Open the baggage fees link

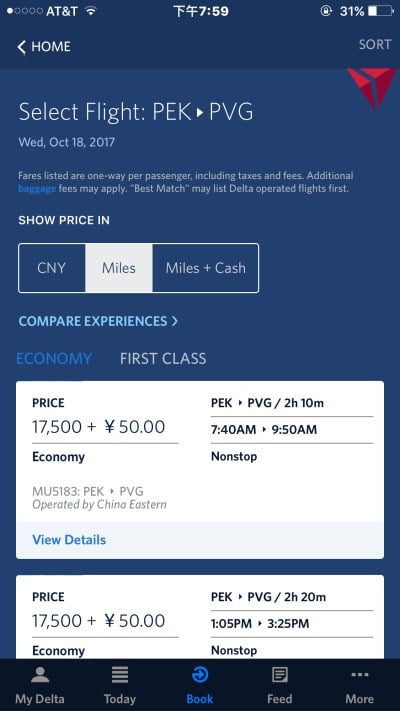click(37, 189)
